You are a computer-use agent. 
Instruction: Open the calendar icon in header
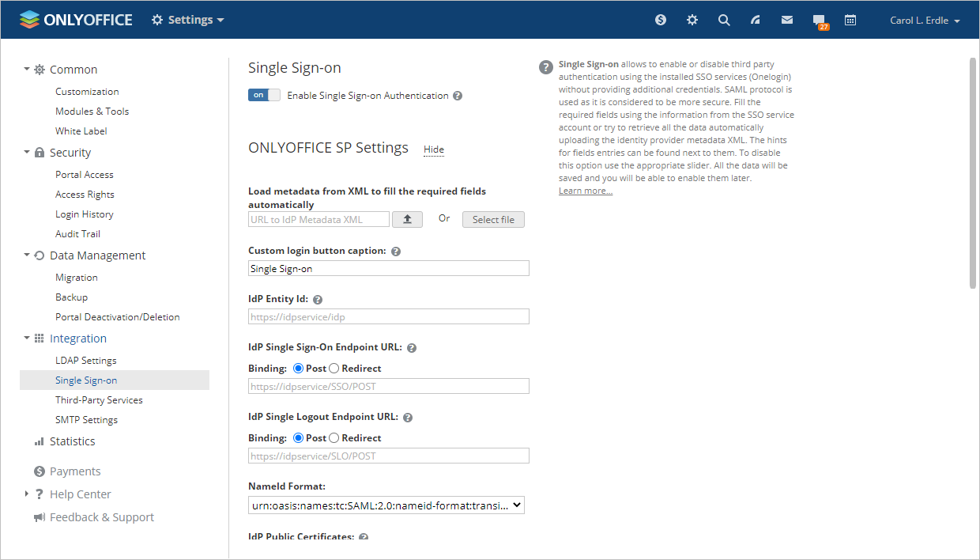(850, 20)
